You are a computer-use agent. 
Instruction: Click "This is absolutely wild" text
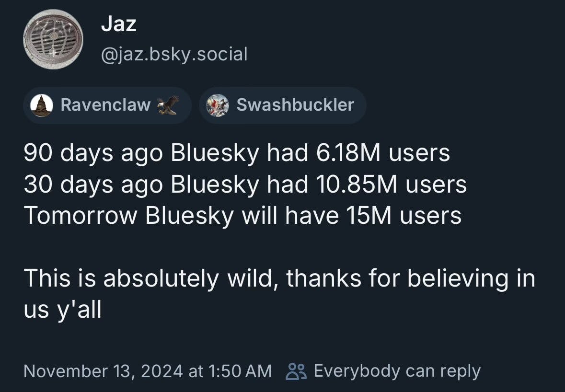[x=149, y=278]
